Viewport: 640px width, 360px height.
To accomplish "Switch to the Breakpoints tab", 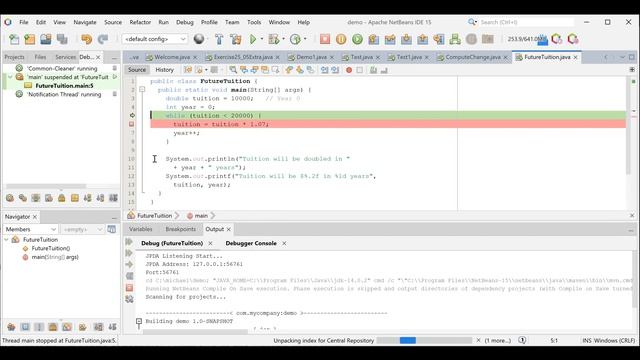I will (x=180, y=229).
